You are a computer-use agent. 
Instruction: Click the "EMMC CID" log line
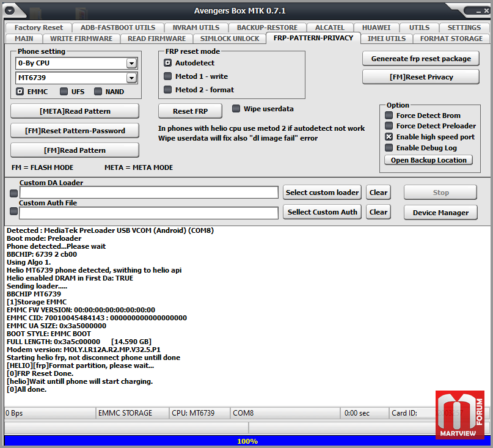97,318
